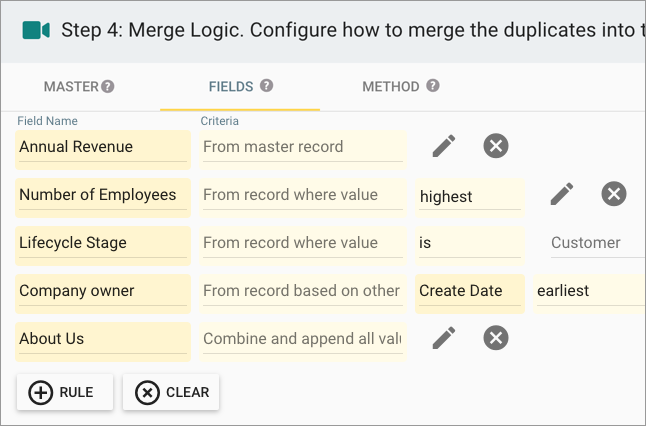Open the 'Create Date' field dropdown
646x426 pixels.
[x=470, y=294]
